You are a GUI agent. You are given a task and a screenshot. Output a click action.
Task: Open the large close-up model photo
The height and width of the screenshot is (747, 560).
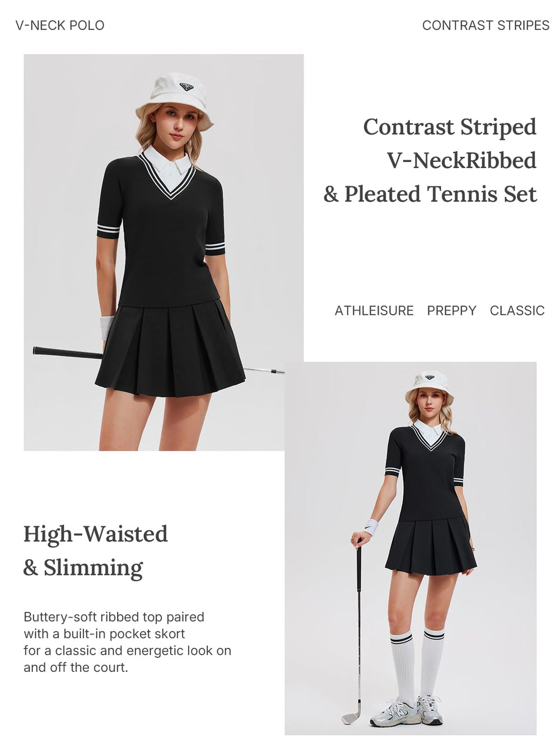coord(164,252)
